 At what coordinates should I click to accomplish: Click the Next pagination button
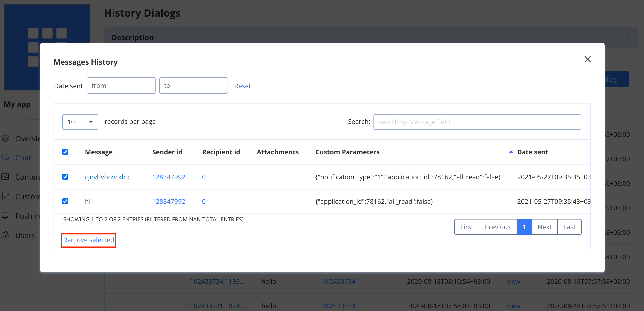(x=544, y=227)
